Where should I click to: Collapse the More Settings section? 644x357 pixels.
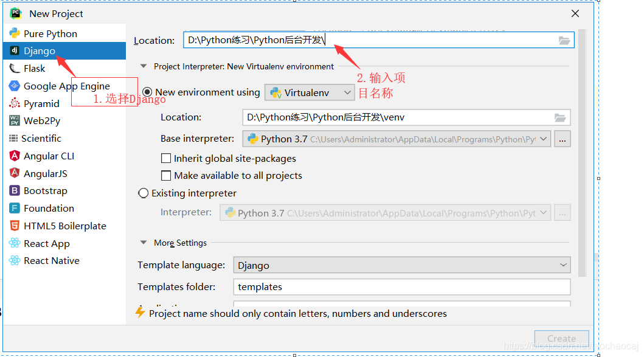coord(144,243)
